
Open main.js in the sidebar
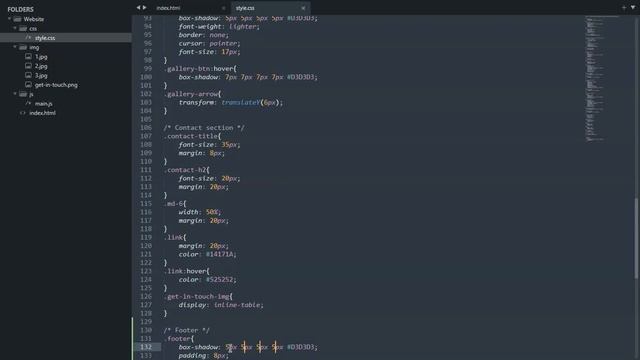43,104
